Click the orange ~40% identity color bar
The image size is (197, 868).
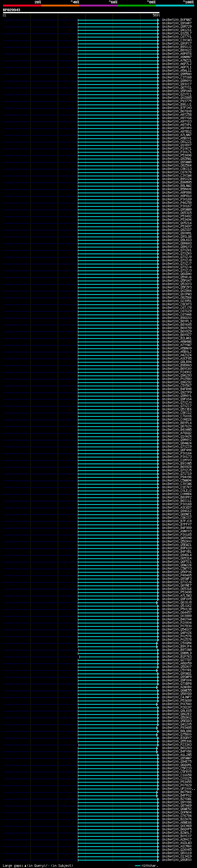coord(60,6)
